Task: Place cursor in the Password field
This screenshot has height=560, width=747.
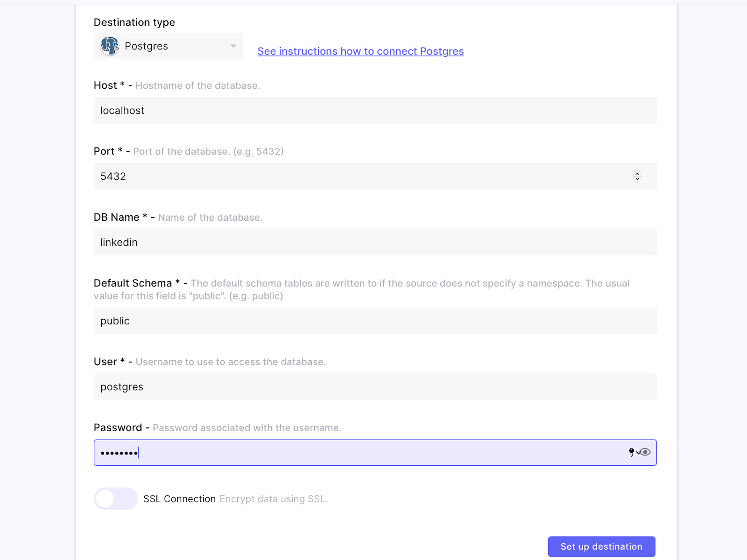Action: click(x=327, y=452)
